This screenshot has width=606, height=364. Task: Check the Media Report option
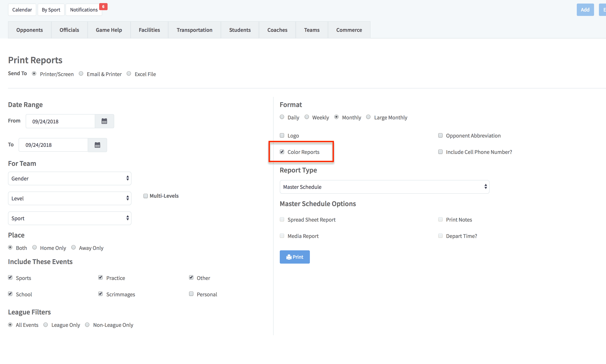point(282,236)
